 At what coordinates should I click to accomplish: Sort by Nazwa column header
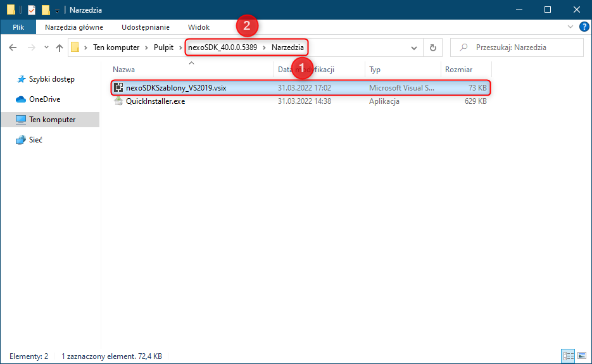[123, 70]
